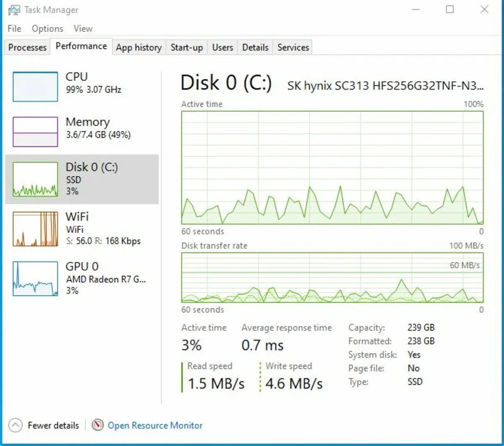Click the Active time 3% value
The height and width of the screenshot is (446, 504).
(192, 346)
